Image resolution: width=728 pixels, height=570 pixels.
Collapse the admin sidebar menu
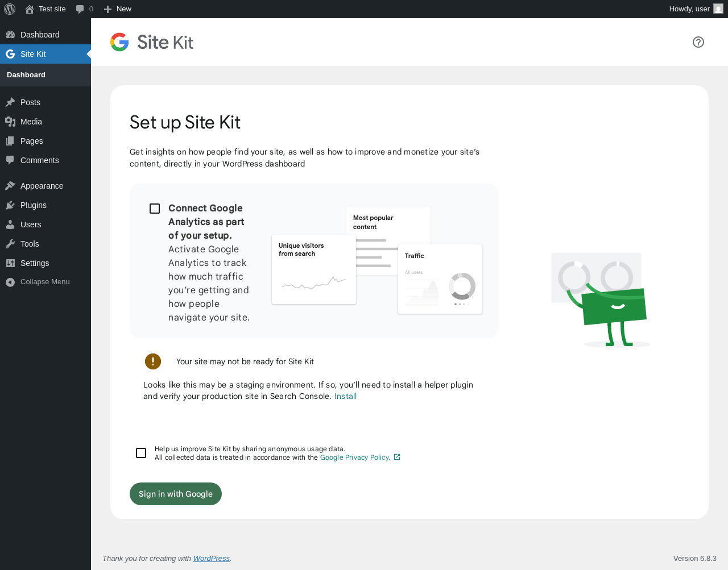tap(38, 282)
